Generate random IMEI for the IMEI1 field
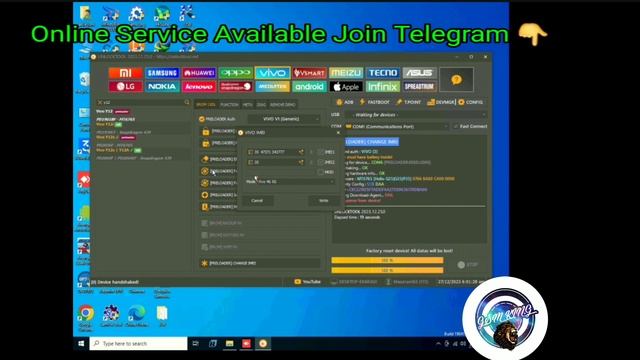 pos(301,152)
